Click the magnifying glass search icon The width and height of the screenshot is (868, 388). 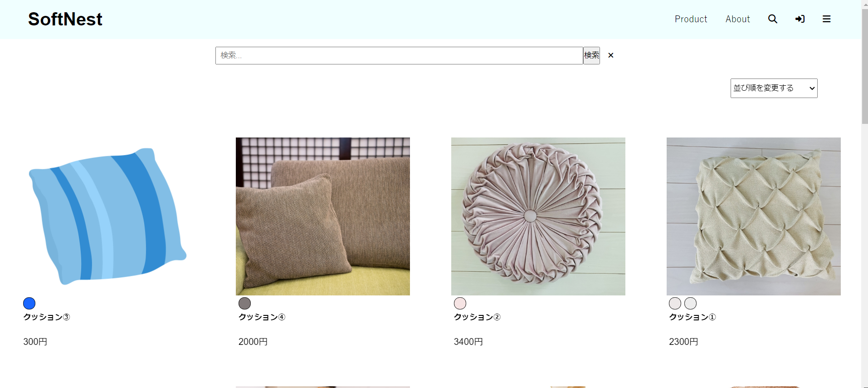coord(772,19)
